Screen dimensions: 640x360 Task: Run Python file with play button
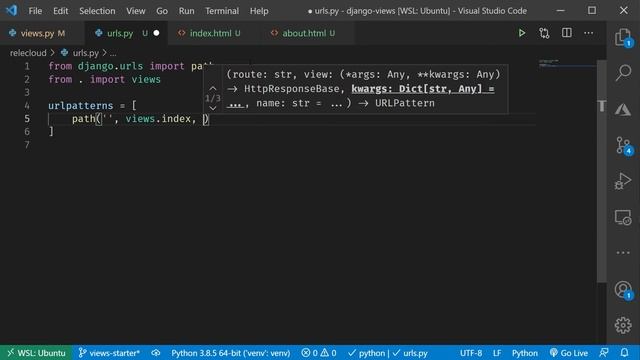pos(522,33)
